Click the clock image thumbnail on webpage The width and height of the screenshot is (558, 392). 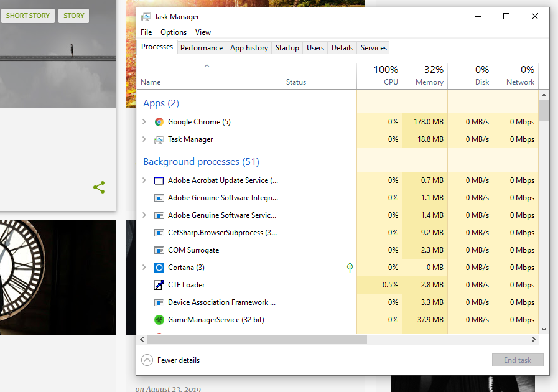pos(58,278)
